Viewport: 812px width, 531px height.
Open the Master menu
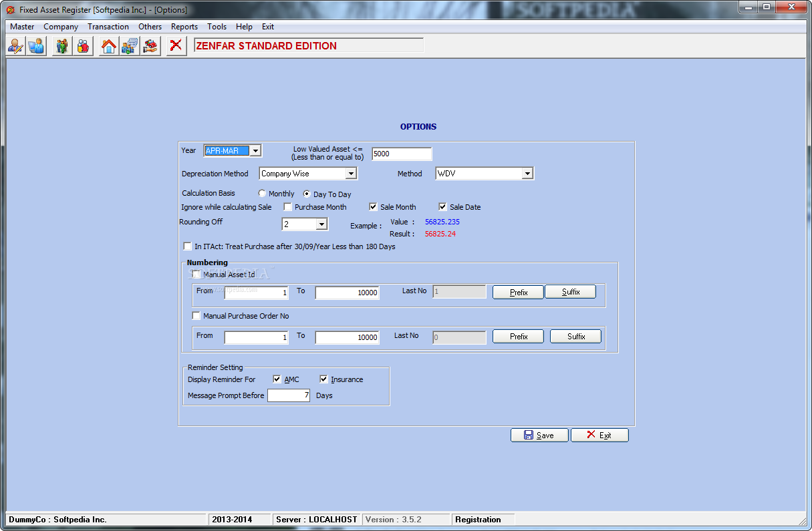coord(22,27)
